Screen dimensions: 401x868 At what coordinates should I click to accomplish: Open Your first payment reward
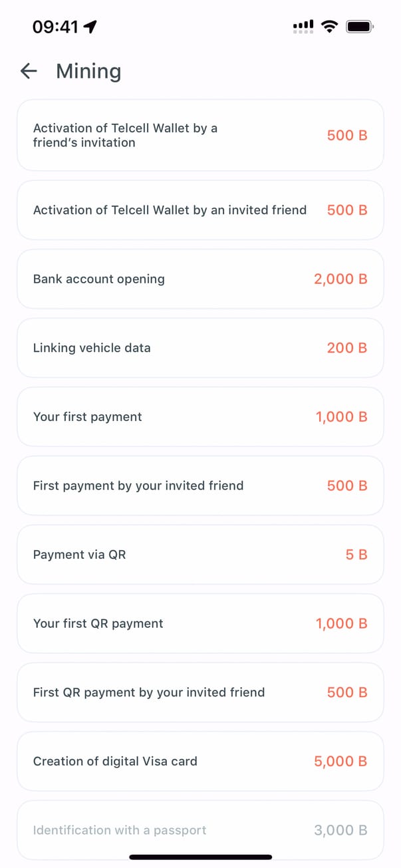tap(200, 417)
